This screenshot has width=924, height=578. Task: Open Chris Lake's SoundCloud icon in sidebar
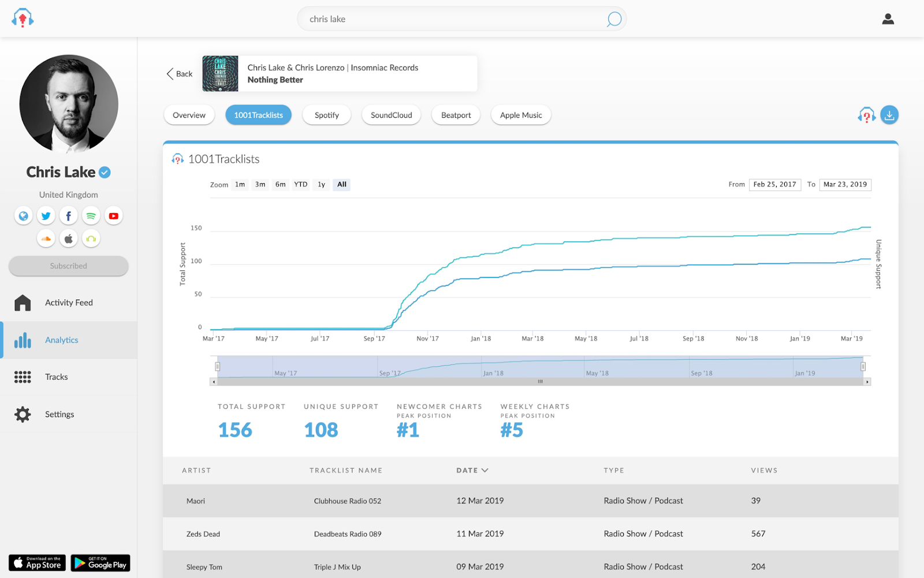(46, 238)
